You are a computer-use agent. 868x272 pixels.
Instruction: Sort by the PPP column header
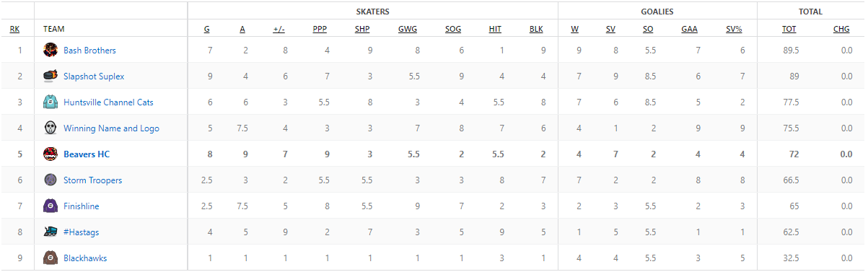point(320,30)
